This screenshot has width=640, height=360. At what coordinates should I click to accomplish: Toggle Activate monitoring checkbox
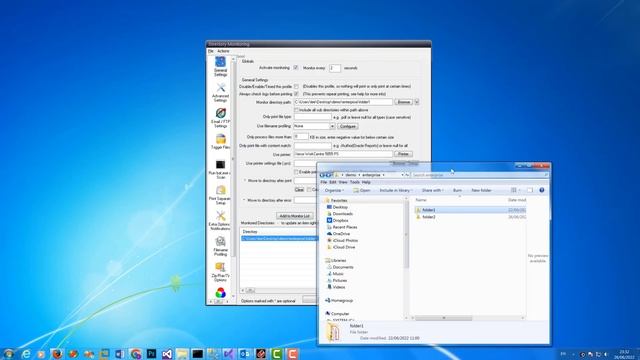point(296,68)
